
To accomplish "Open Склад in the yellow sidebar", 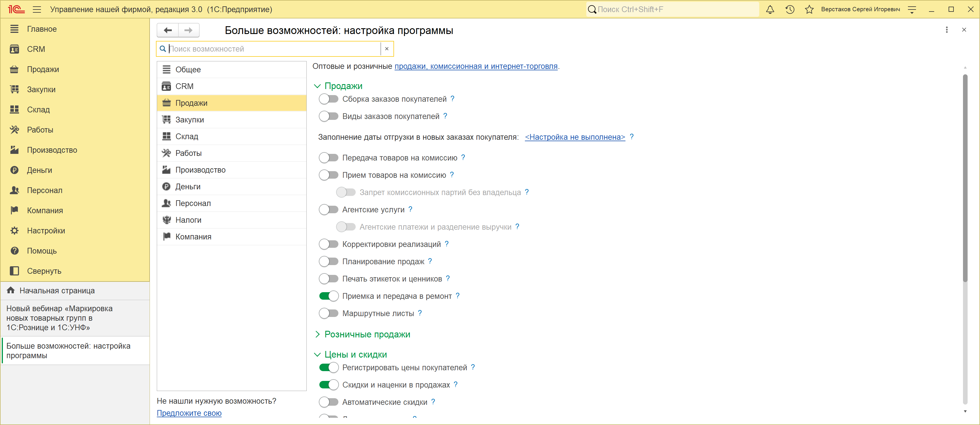I will [75, 109].
